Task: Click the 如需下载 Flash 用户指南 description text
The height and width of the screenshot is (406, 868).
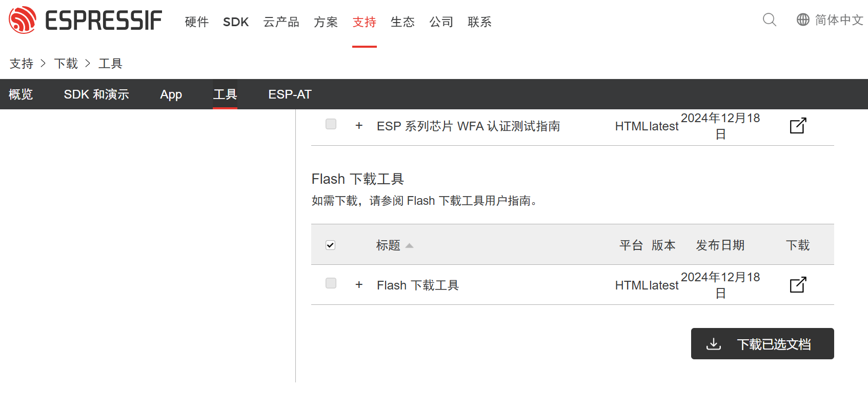Action: click(x=426, y=201)
